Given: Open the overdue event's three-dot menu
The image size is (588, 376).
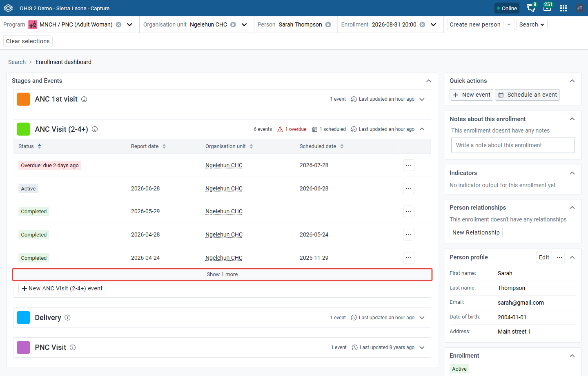Looking at the screenshot, I should 409,165.
